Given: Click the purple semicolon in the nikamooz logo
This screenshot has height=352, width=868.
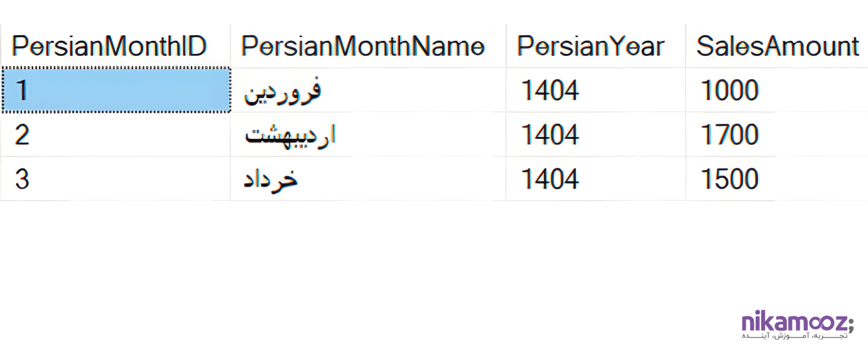Looking at the screenshot, I should (850, 324).
